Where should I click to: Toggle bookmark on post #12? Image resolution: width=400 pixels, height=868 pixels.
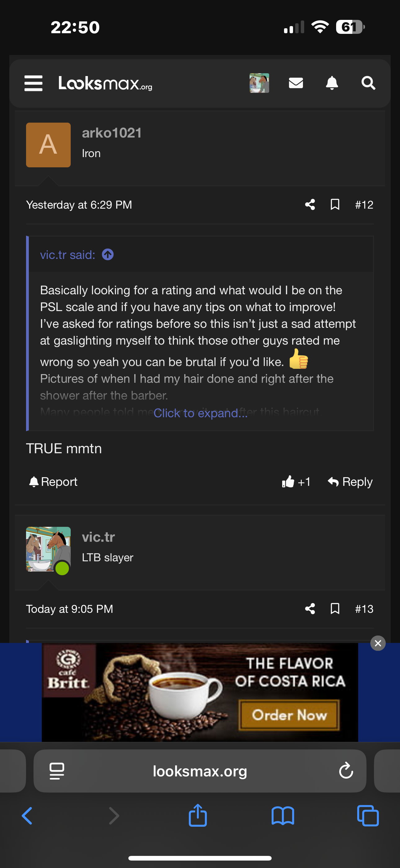(x=335, y=205)
